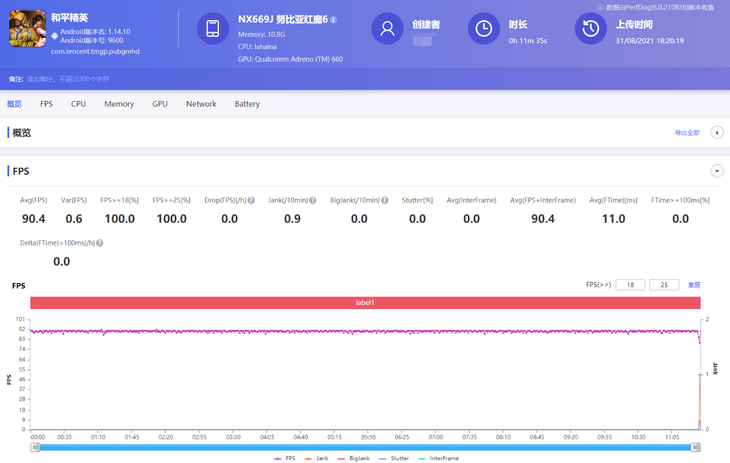Click the Avg(FTime)[ms] value 11.0
The height and width of the screenshot is (463, 730).
click(614, 219)
